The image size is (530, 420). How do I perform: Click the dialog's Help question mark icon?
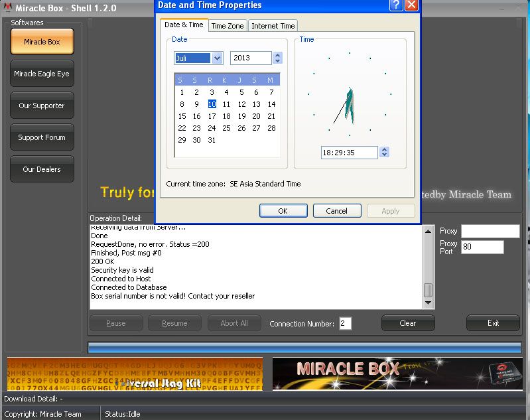pos(396,5)
